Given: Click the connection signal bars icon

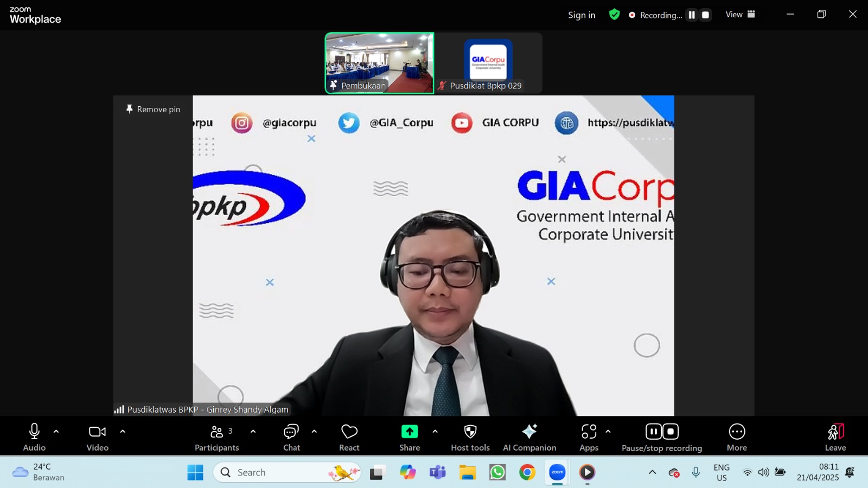Looking at the screenshot, I should tap(119, 409).
